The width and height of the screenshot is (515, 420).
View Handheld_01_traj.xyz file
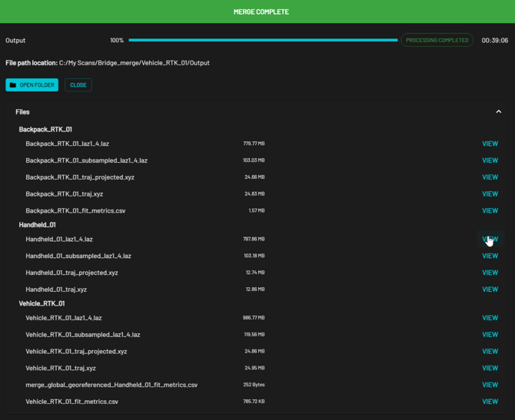490,289
